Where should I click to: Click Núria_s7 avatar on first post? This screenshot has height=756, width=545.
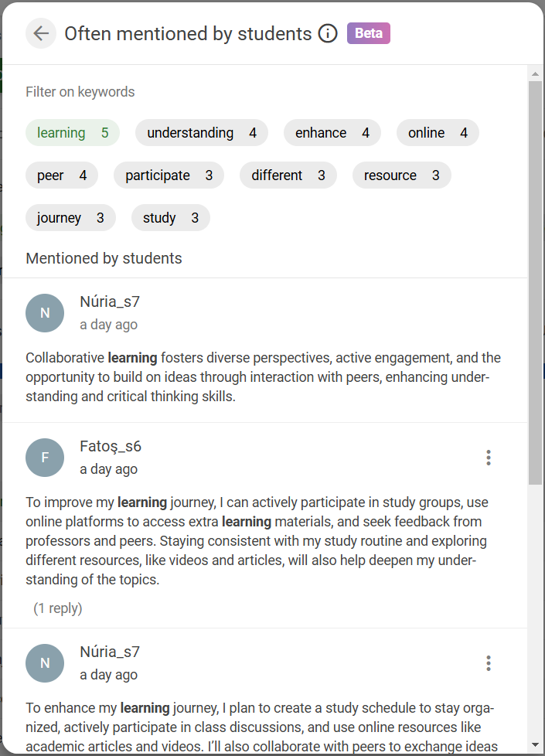coord(45,313)
